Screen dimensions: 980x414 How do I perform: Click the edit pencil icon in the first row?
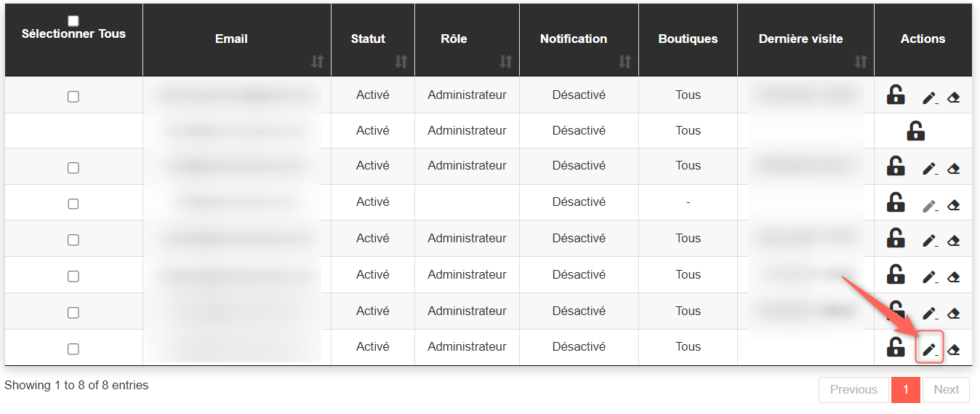click(928, 97)
